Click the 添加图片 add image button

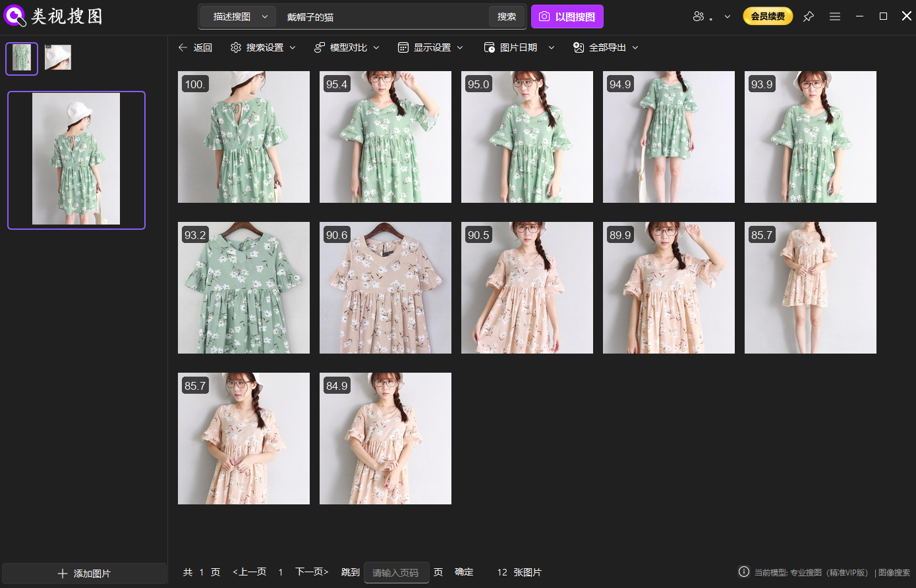(x=84, y=573)
